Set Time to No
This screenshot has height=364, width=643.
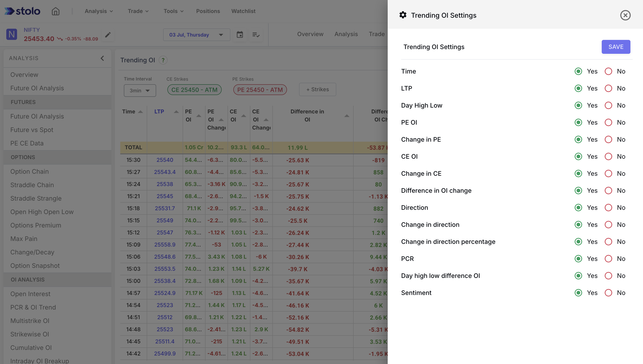pos(608,71)
